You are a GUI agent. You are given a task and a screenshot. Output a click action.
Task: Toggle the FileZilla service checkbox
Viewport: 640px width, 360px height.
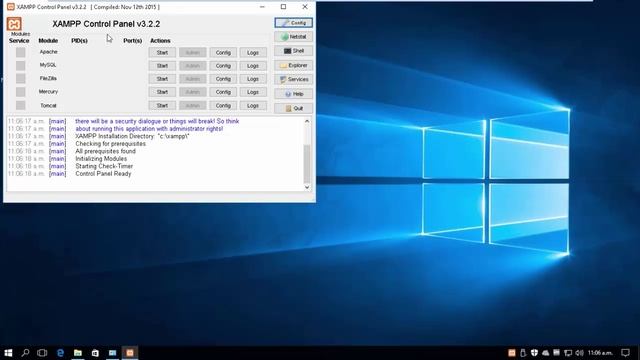coord(20,78)
